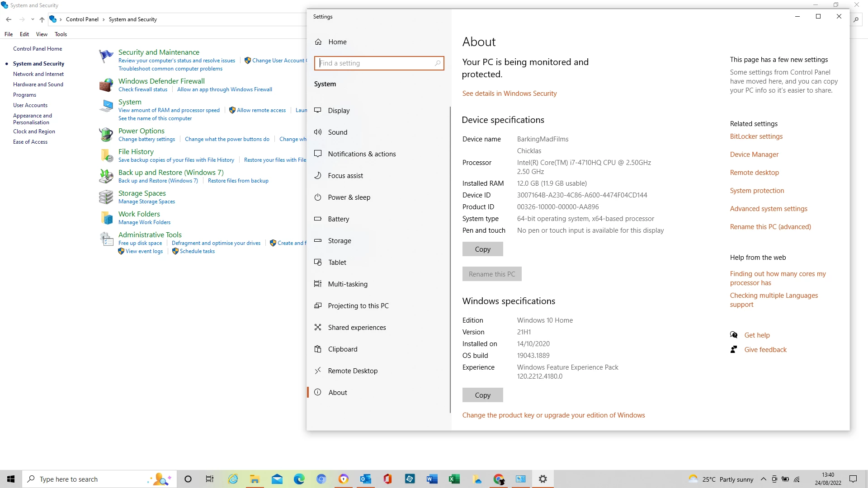Select the Focus assist moon icon
The image size is (868, 488).
pyautogui.click(x=318, y=175)
